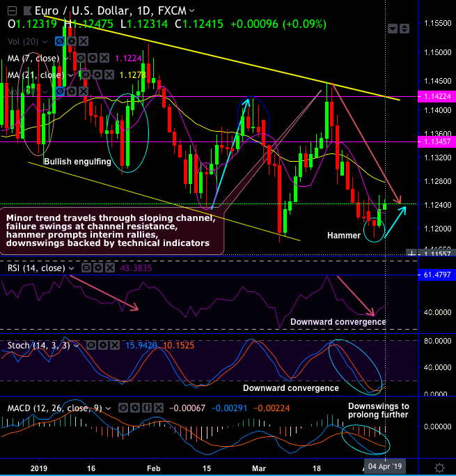Click the RSI (14, close) legend label

[36, 268]
